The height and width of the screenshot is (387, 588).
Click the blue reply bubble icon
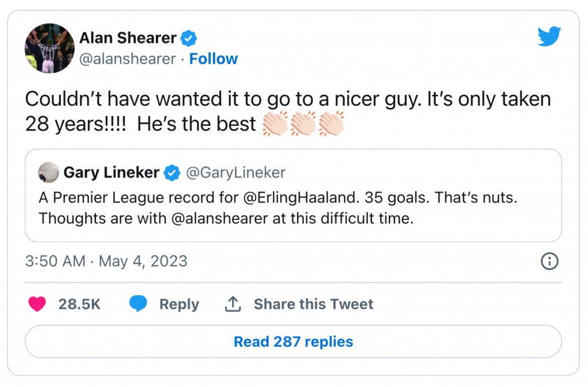coord(138,304)
